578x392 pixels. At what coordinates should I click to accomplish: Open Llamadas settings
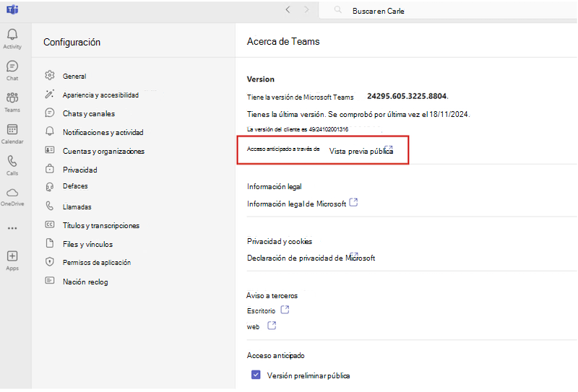[77, 207]
